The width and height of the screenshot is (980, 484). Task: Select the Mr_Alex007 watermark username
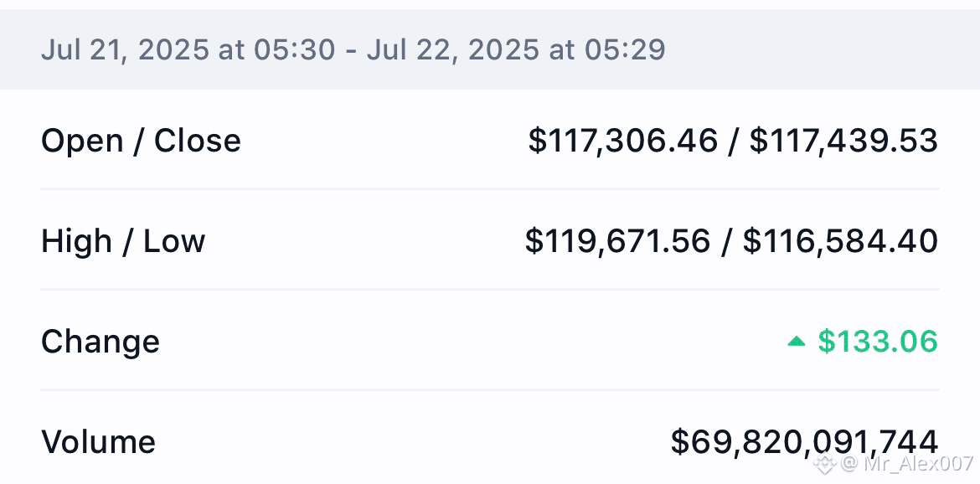click(917, 463)
